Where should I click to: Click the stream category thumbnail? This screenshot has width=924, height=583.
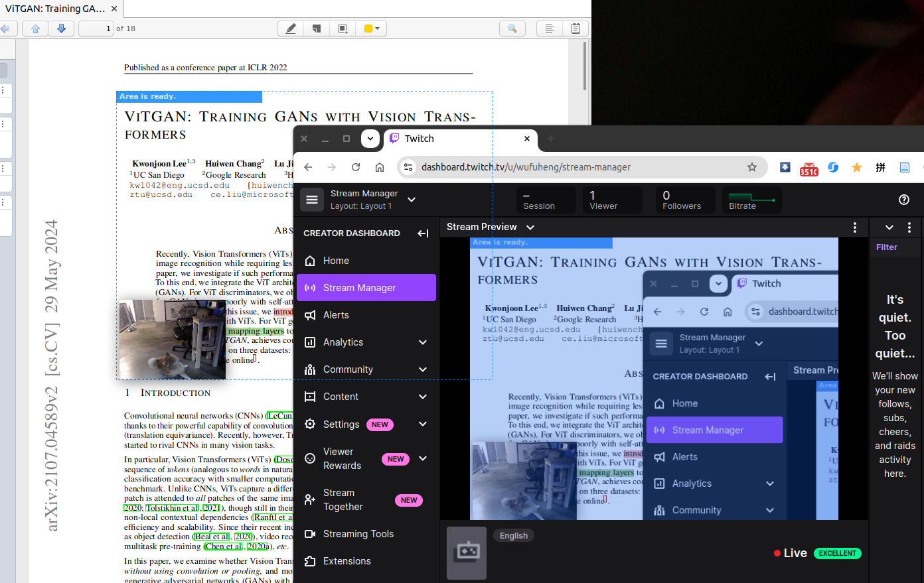pyautogui.click(x=467, y=553)
